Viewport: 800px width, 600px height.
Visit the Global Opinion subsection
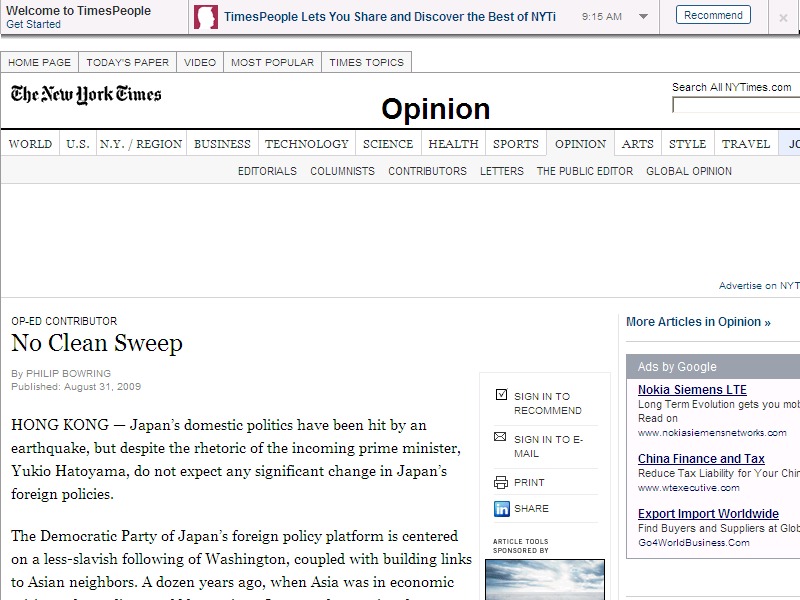[689, 171]
